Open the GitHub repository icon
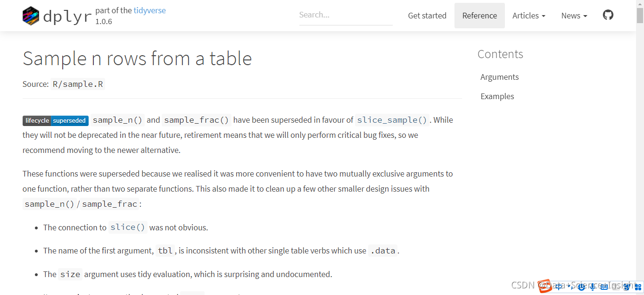This screenshot has height=295, width=644. click(608, 15)
